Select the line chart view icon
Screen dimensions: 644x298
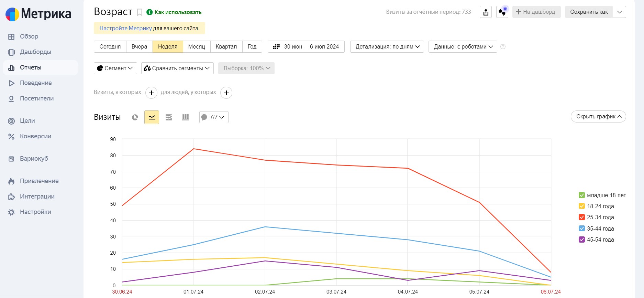[x=152, y=117]
